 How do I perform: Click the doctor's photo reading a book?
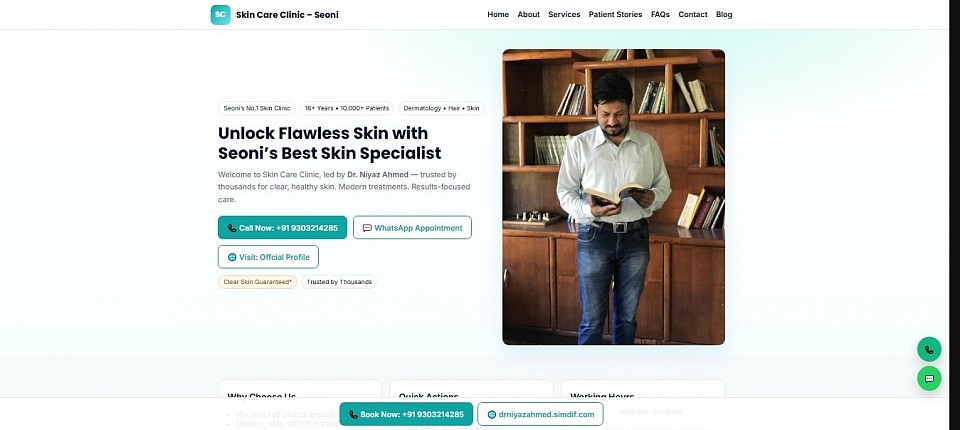(x=613, y=197)
